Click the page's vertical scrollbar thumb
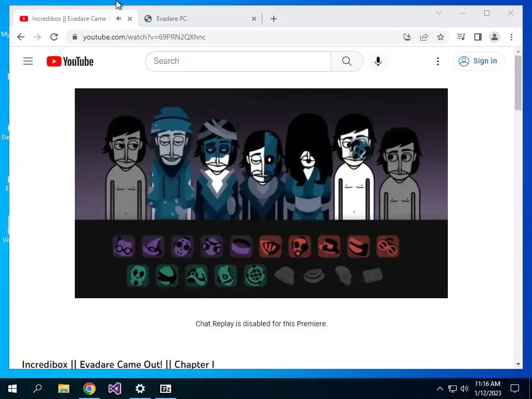This screenshot has height=399, width=532. pyautogui.click(x=518, y=83)
